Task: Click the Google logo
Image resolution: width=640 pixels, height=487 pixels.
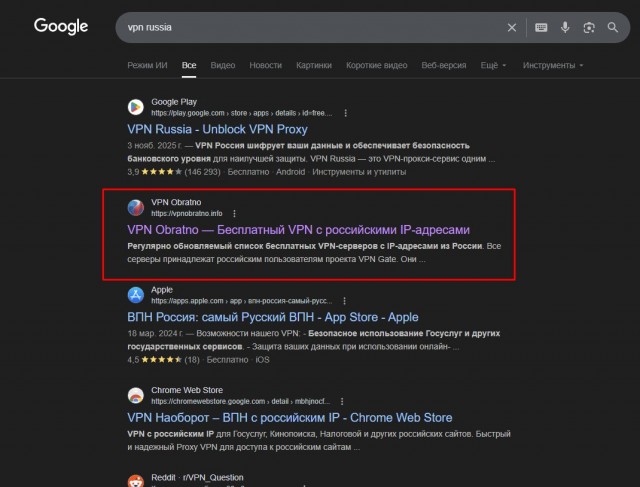Action: [61, 27]
